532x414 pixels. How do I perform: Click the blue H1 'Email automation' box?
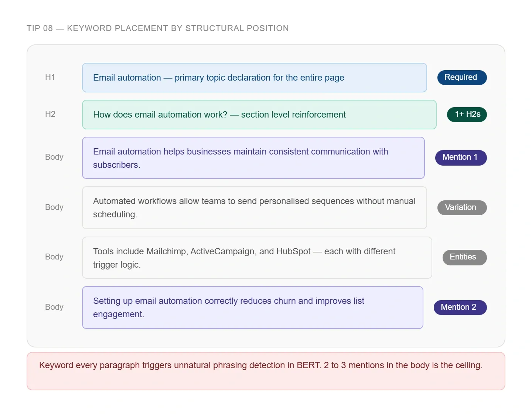(254, 78)
